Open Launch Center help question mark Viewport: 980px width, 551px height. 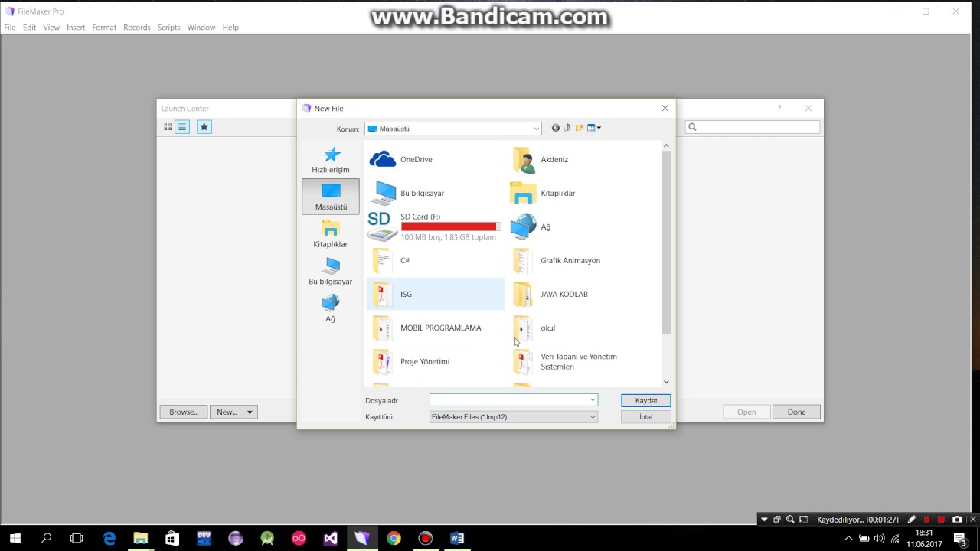tap(779, 109)
